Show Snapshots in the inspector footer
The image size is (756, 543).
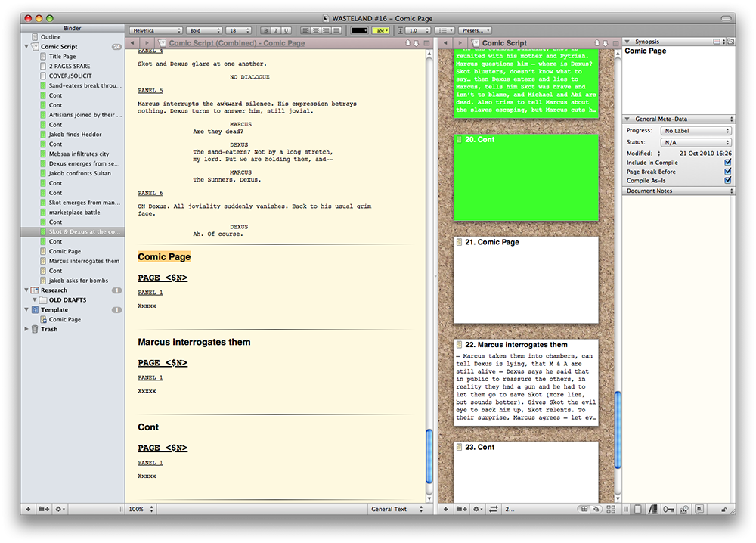(684, 509)
